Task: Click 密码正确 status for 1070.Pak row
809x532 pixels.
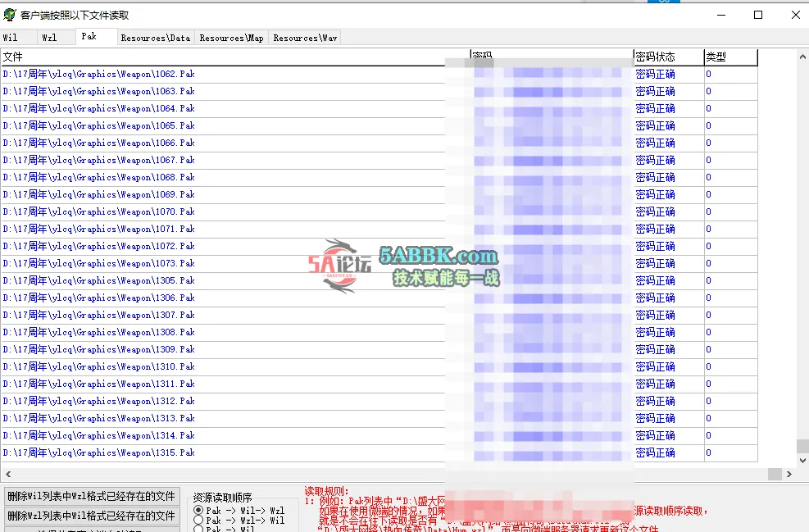Action: pos(655,212)
